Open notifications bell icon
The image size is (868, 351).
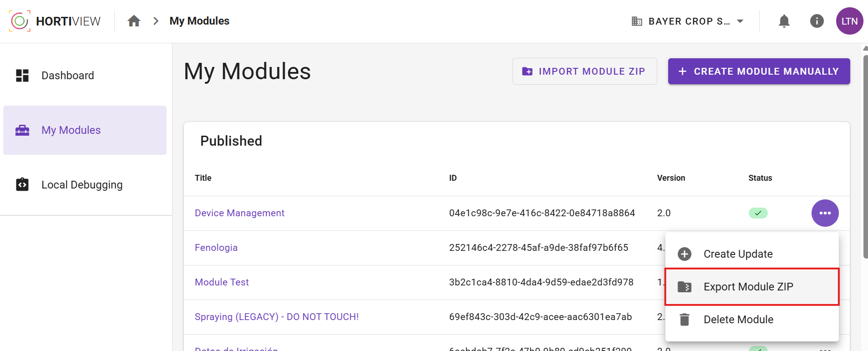pyautogui.click(x=784, y=21)
